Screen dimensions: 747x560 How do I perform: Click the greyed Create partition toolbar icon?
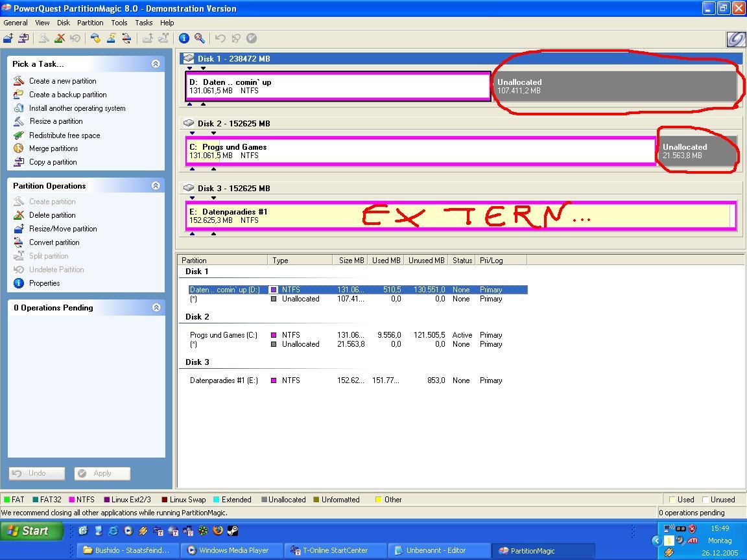click(x=44, y=38)
